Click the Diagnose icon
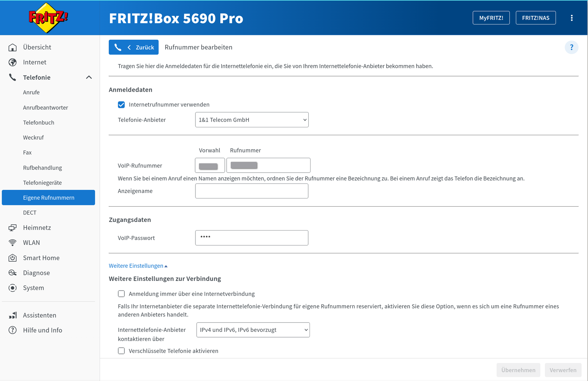588x381 pixels. click(12, 273)
